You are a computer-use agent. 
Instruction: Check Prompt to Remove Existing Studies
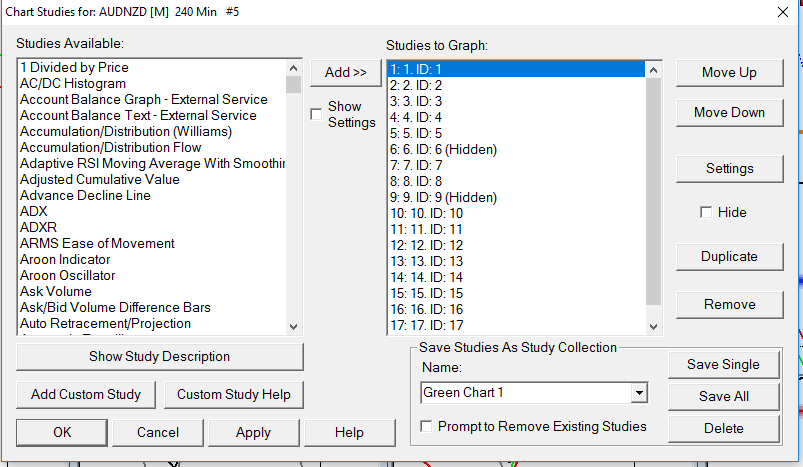pyautogui.click(x=428, y=426)
